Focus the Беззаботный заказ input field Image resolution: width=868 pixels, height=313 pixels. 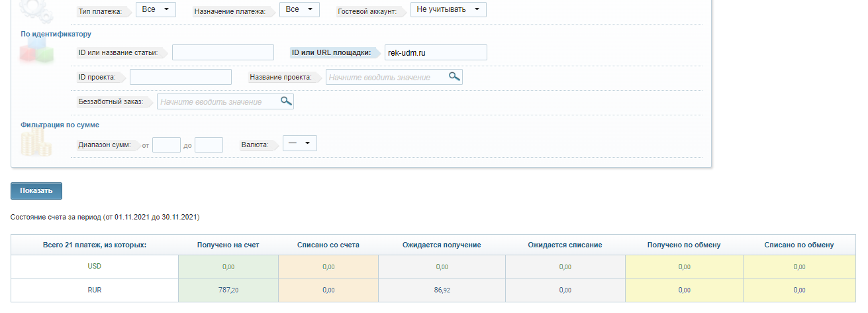[x=217, y=101]
